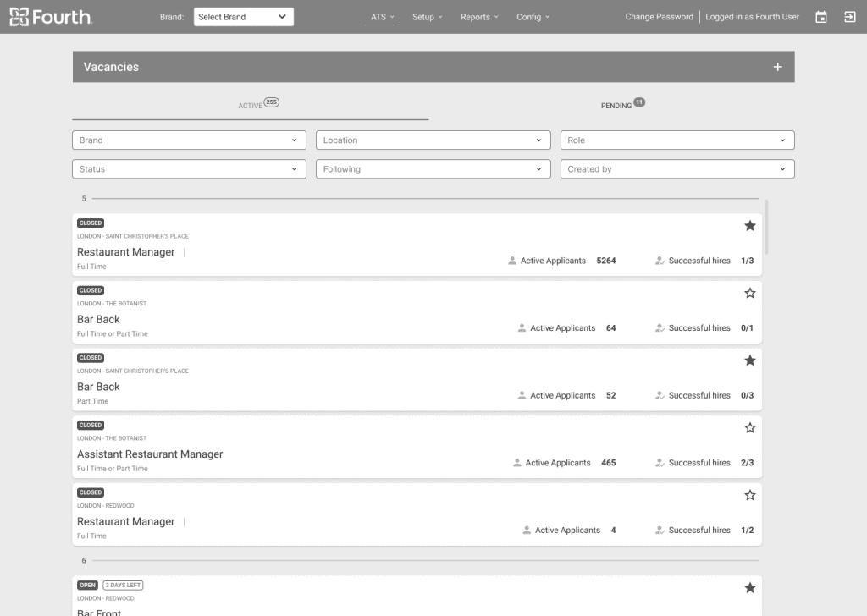Open the Config menu
Viewport: 867px width, 616px height.
pos(533,17)
